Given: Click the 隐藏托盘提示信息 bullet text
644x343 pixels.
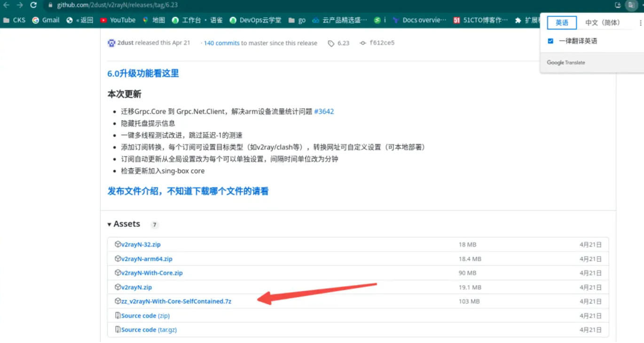Looking at the screenshot, I should tap(148, 123).
